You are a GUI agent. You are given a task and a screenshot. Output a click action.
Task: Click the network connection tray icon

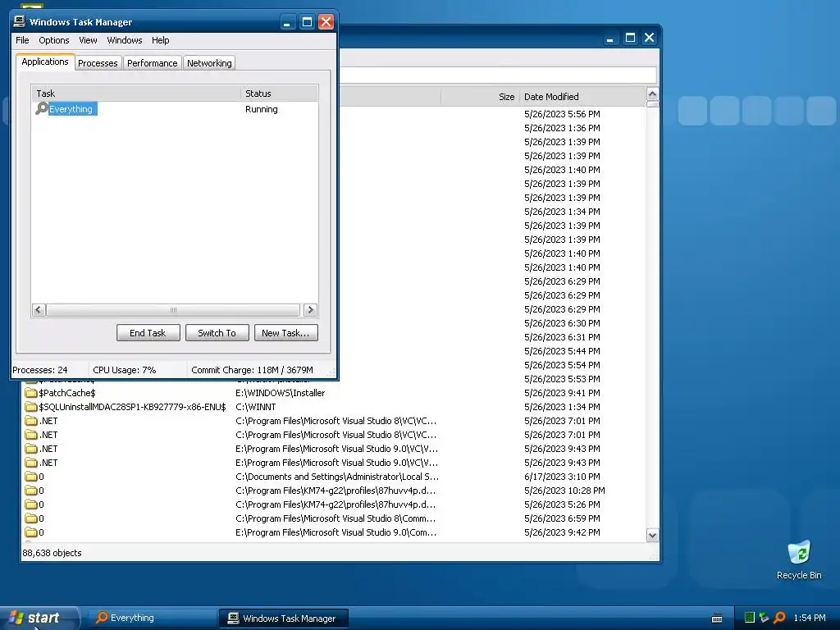[764, 618]
